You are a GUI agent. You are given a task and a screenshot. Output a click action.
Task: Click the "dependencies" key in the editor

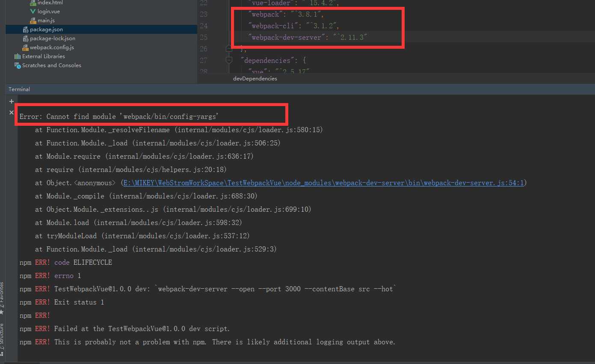click(268, 60)
